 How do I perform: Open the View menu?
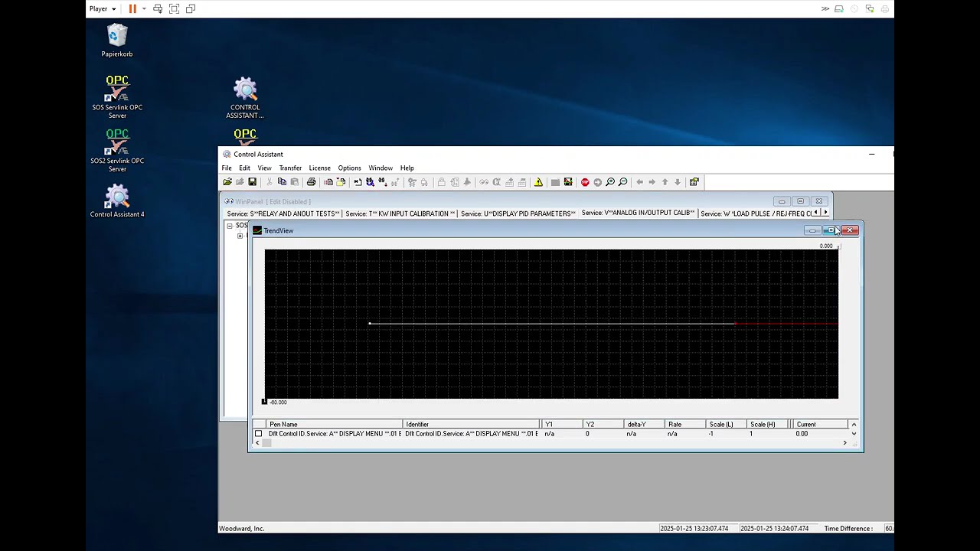264,168
